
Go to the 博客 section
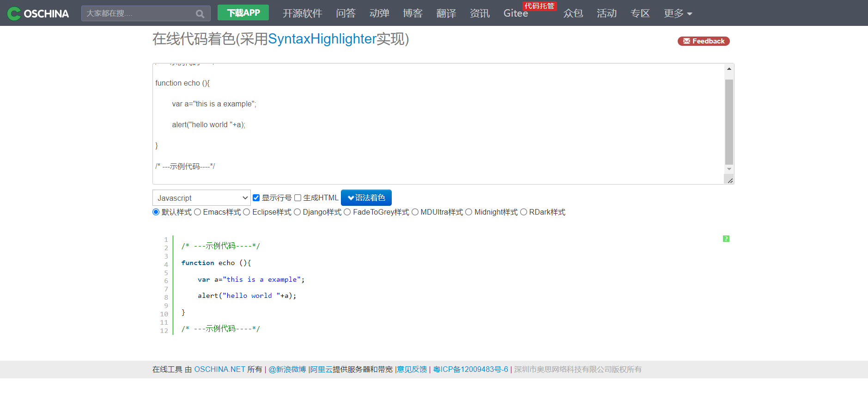[x=413, y=13]
